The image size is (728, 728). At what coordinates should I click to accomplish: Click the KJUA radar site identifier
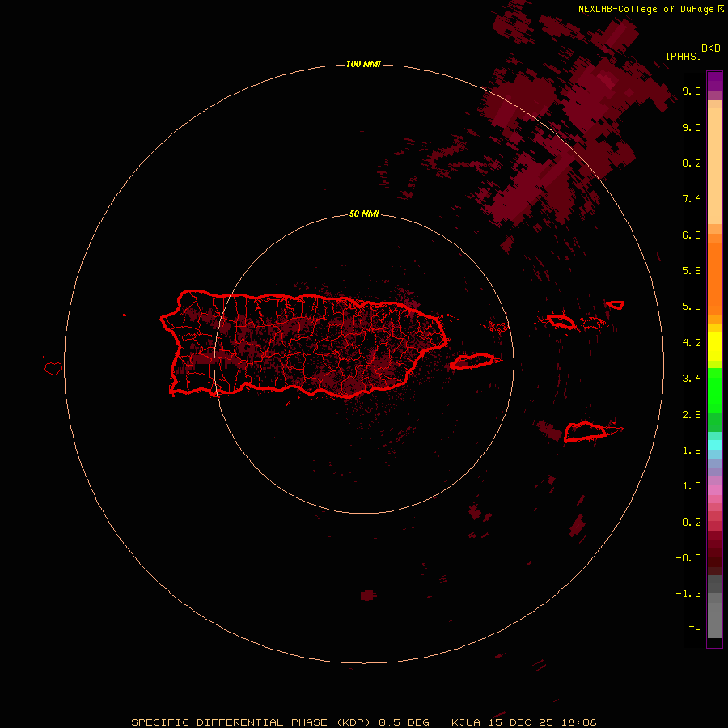tap(466, 722)
